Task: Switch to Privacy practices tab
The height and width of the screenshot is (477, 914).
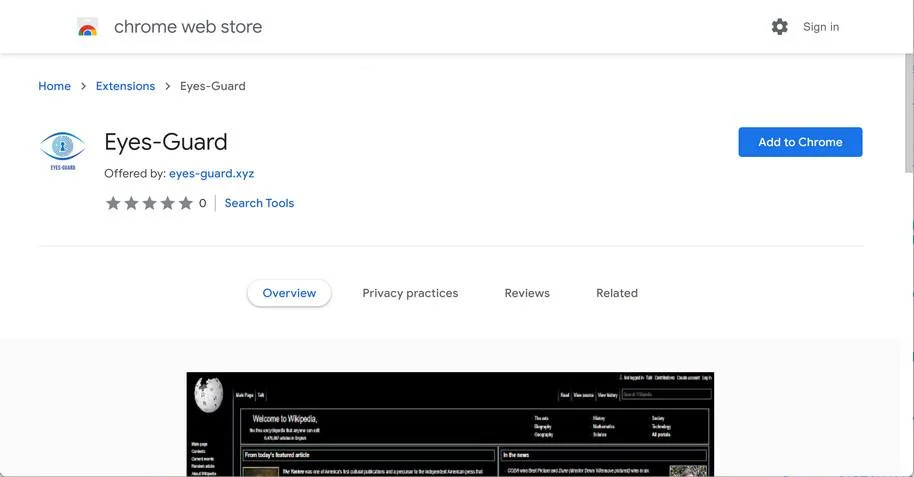Action: pyautogui.click(x=410, y=293)
